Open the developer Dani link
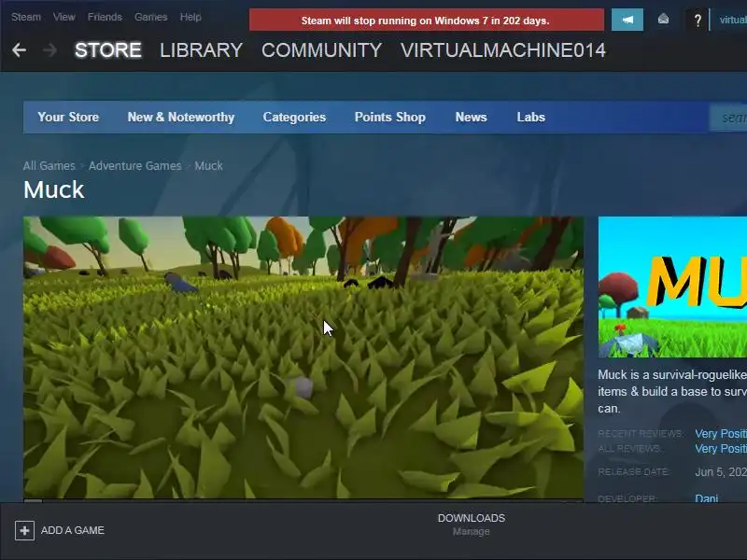This screenshot has width=747, height=560. click(x=707, y=498)
